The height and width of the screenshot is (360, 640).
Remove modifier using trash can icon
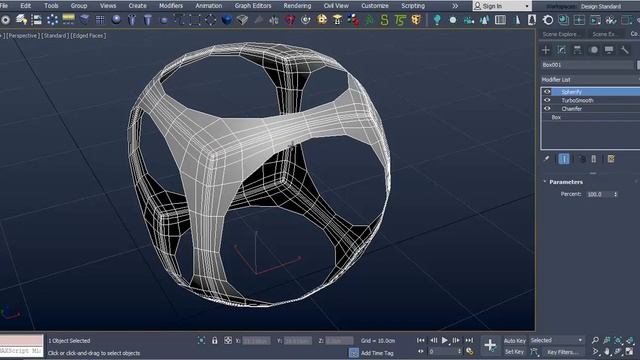click(x=594, y=159)
